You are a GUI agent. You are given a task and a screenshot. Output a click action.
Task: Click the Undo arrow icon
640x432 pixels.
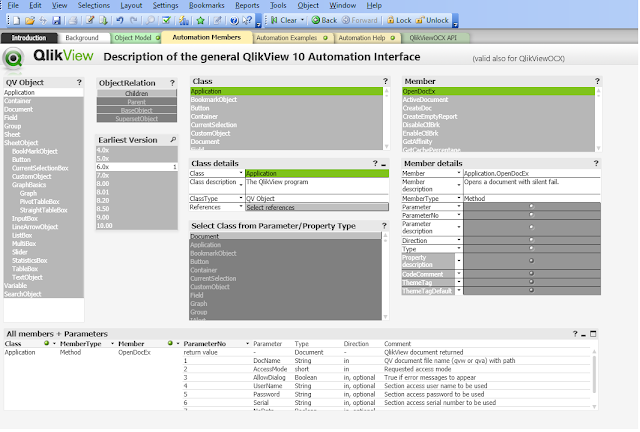120,20
